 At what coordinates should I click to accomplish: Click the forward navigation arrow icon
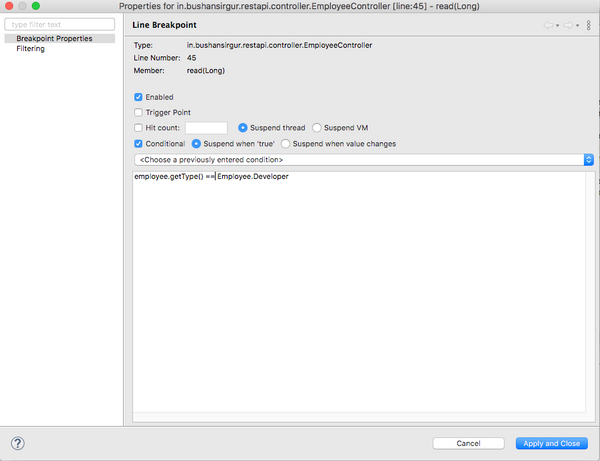[x=569, y=24]
